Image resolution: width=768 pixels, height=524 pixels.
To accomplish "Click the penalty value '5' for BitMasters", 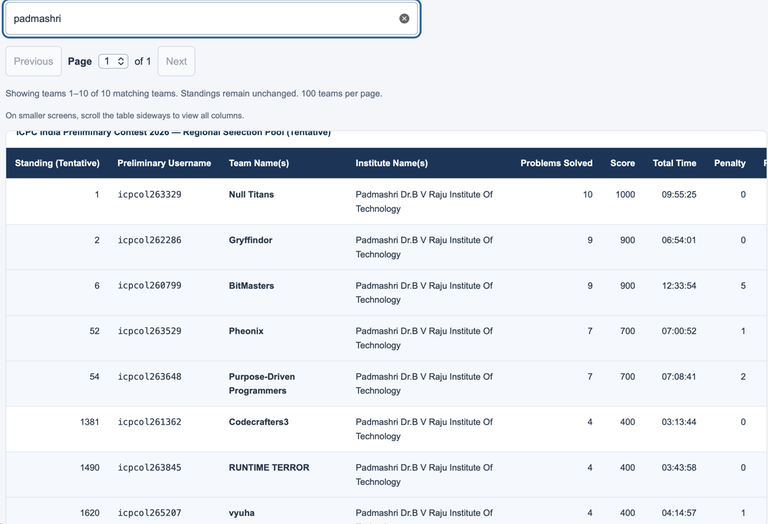I will pos(743,286).
